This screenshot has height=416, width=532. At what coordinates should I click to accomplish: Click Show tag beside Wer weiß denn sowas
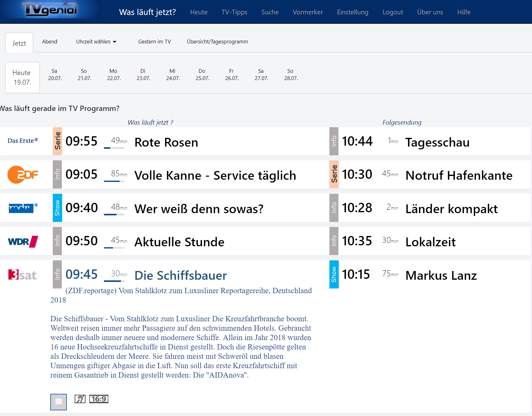(x=57, y=208)
